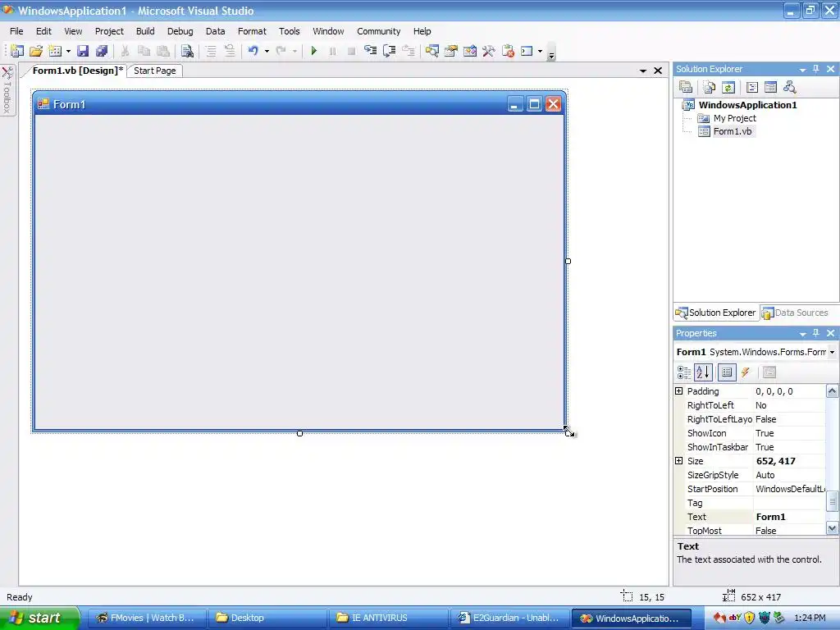Toggle Alphabetical sort in Properties
840x630 pixels.
click(x=703, y=372)
